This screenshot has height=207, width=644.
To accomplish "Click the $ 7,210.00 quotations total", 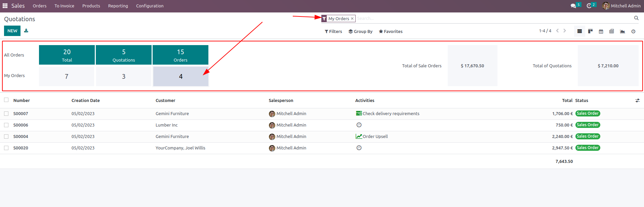I will point(608,66).
